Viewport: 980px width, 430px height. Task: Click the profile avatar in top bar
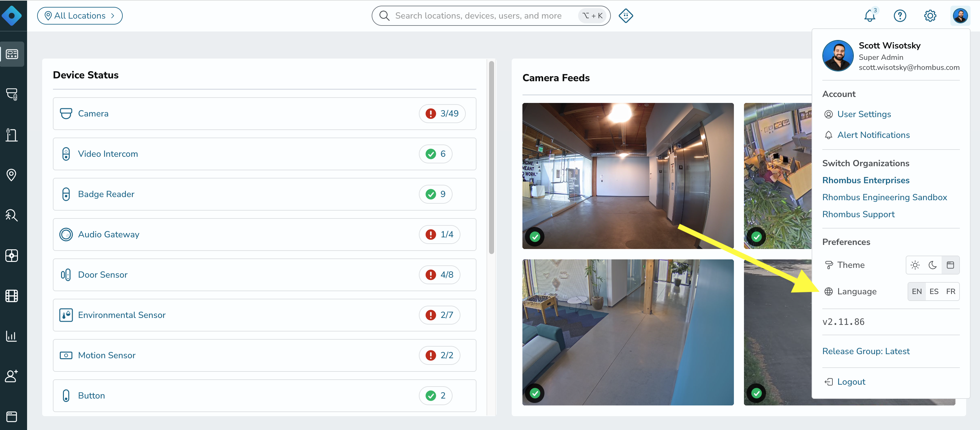click(x=960, y=16)
